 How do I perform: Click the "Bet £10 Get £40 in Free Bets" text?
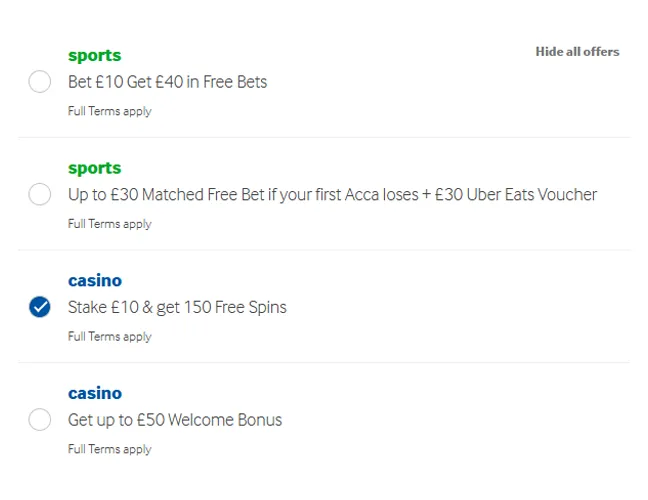pos(167,82)
